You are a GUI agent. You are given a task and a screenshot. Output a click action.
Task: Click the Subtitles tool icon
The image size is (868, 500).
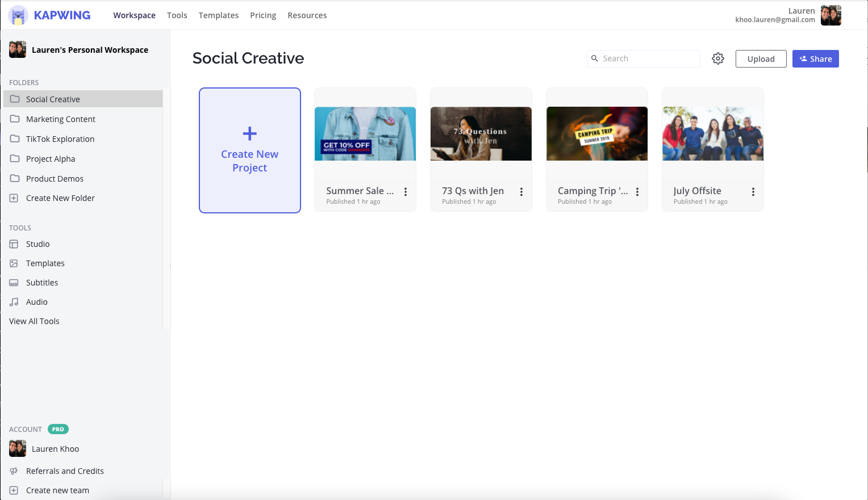pyautogui.click(x=14, y=283)
